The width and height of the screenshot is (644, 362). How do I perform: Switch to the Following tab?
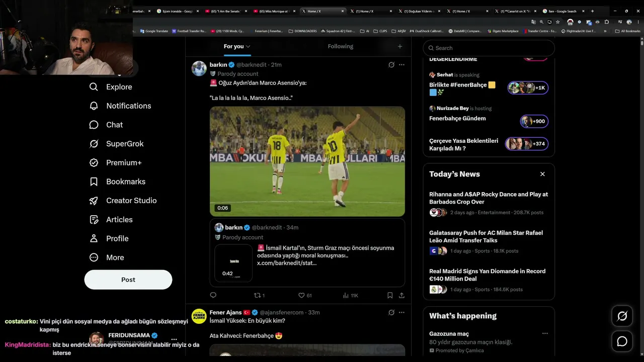pos(341,46)
